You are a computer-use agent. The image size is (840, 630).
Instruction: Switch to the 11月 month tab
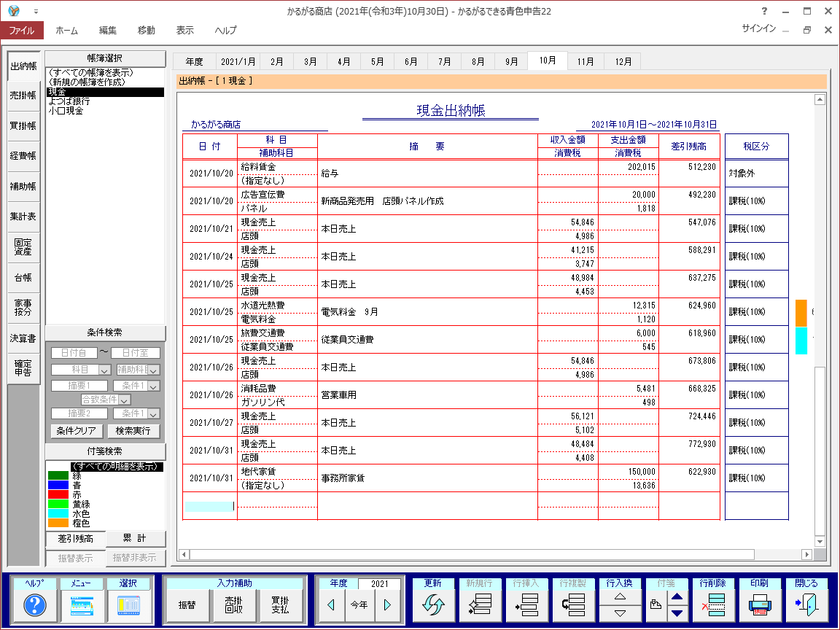(x=586, y=61)
